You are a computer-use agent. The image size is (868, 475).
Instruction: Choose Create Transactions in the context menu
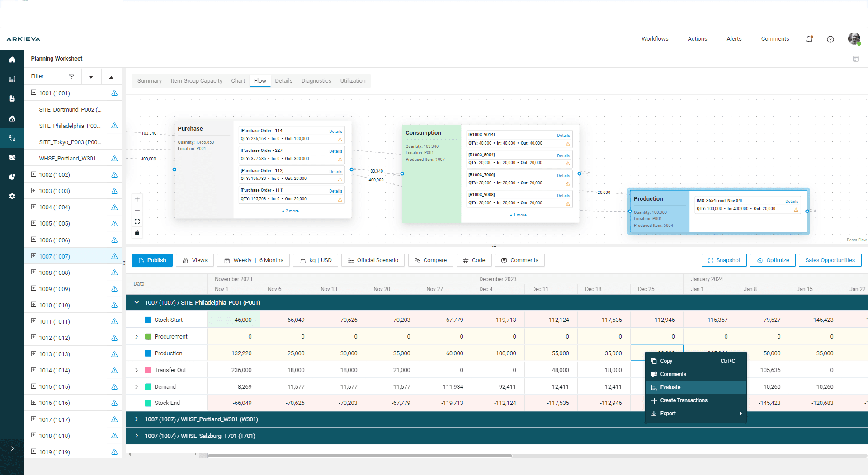click(x=695, y=400)
